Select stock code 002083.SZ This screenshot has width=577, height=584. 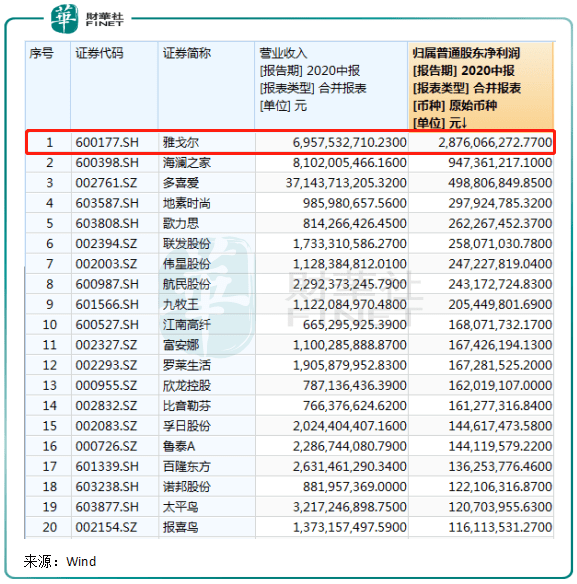[106, 426]
